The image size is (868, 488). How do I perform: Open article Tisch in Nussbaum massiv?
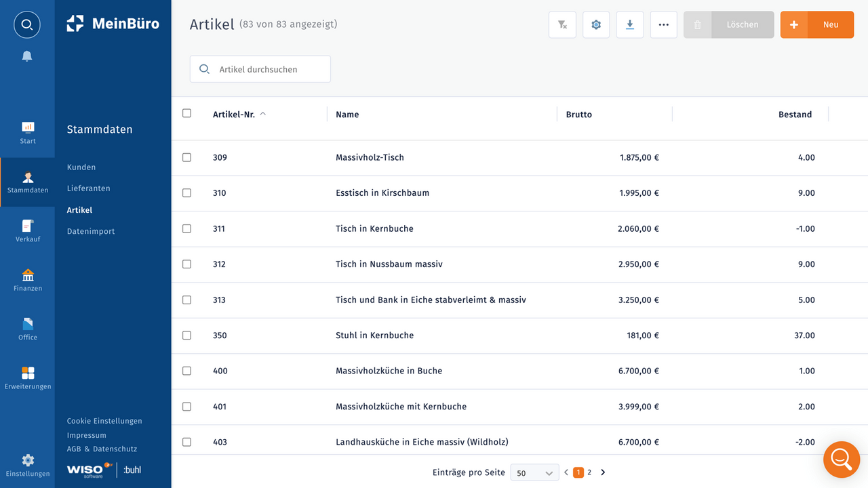pyautogui.click(x=389, y=264)
